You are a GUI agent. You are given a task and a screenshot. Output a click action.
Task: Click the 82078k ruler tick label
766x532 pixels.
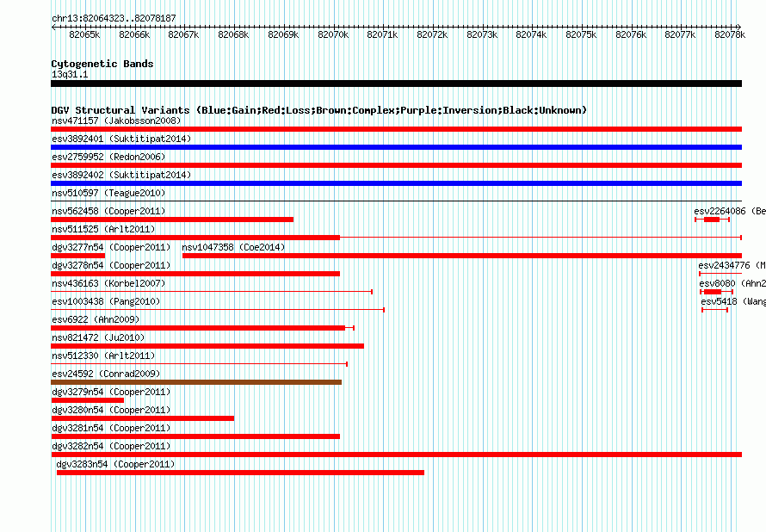click(x=730, y=34)
